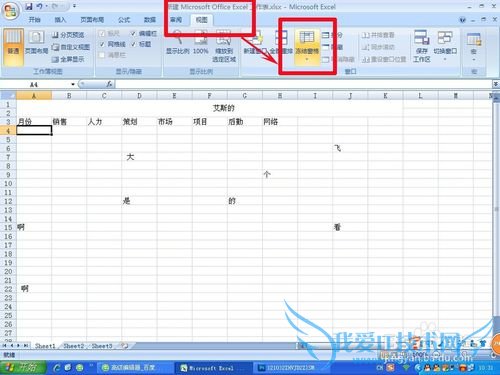Click the Select All corner box
500x375 pixels.
(8, 96)
